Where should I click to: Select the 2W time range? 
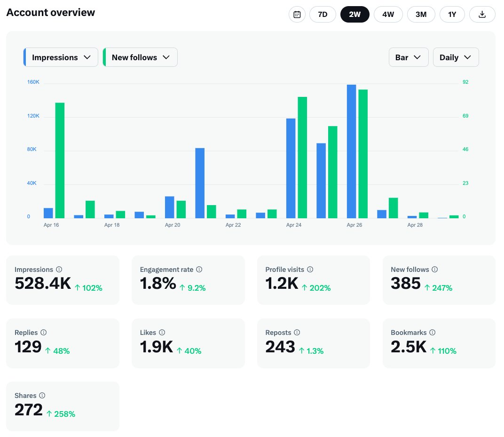[x=354, y=15]
